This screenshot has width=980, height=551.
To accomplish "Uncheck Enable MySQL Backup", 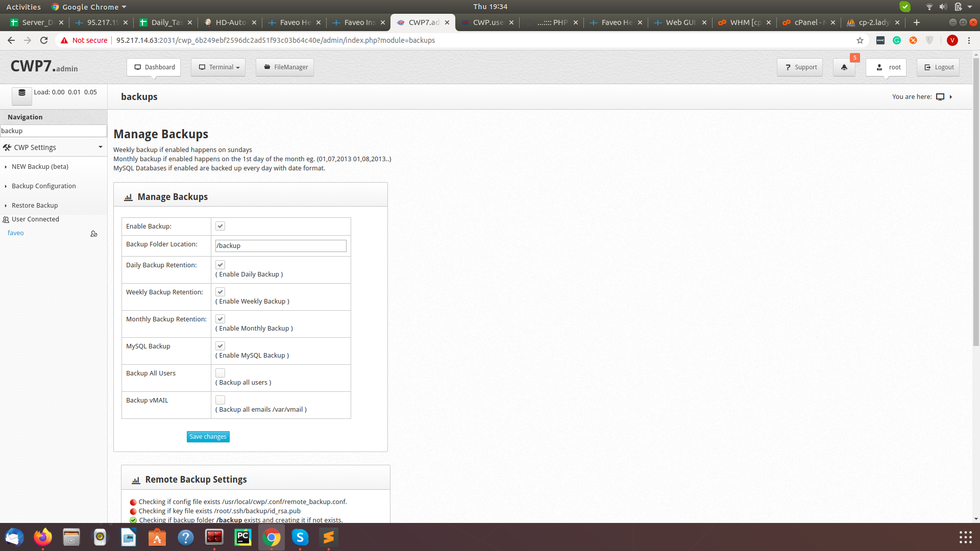I will point(220,346).
